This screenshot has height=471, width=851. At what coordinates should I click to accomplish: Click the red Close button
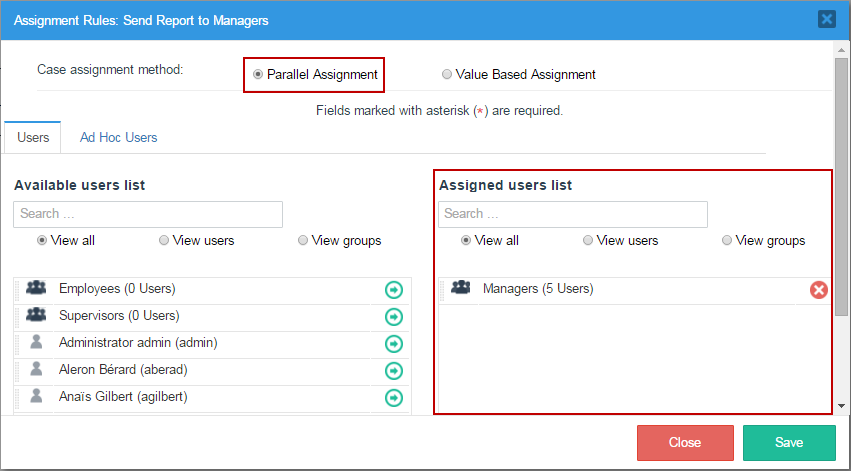click(x=684, y=442)
